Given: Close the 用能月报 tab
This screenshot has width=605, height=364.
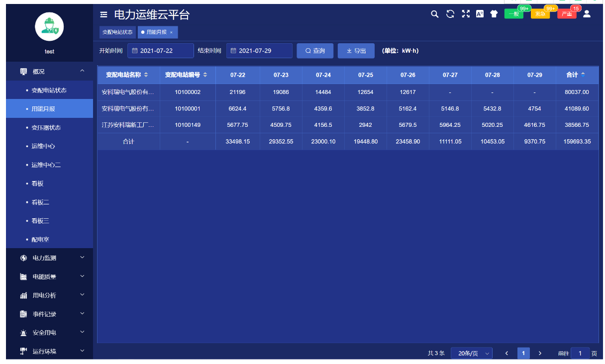Looking at the screenshot, I should [x=171, y=32].
